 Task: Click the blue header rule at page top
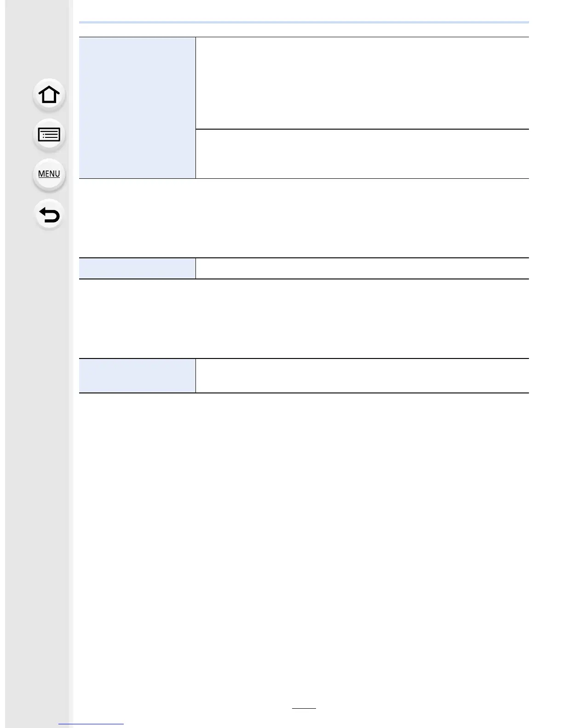304,22
